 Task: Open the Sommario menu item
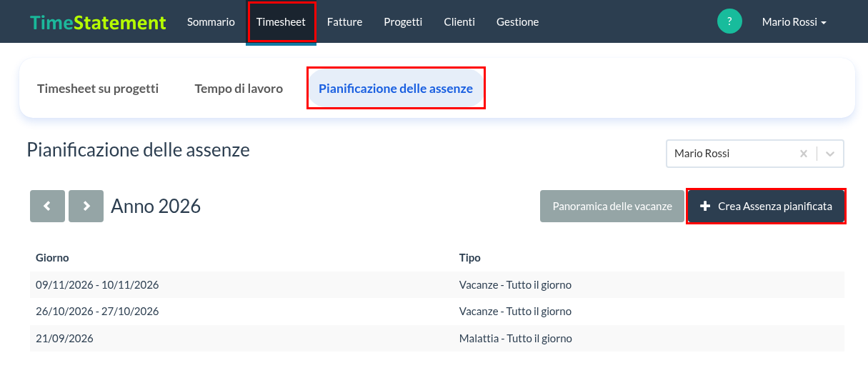[x=211, y=22]
